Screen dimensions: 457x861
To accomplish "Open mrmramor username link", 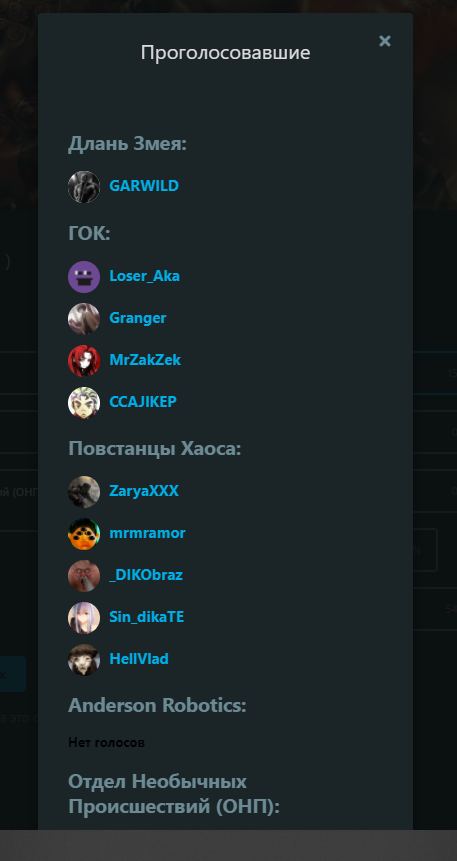I will [147, 534].
